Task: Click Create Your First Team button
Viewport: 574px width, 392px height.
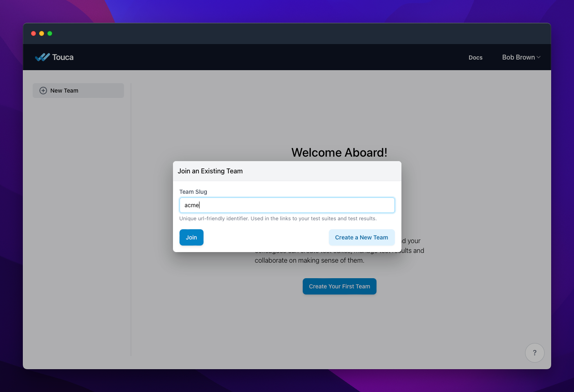Action: 339,286
